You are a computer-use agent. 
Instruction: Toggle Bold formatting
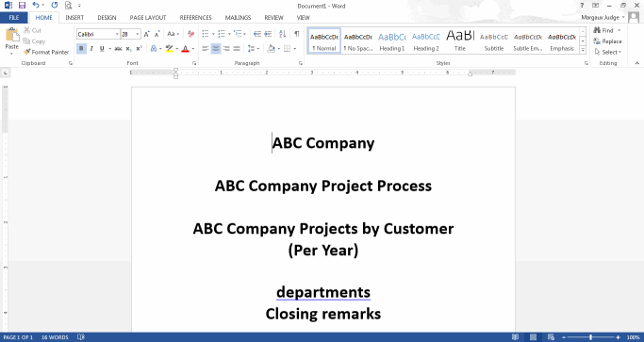click(x=81, y=48)
